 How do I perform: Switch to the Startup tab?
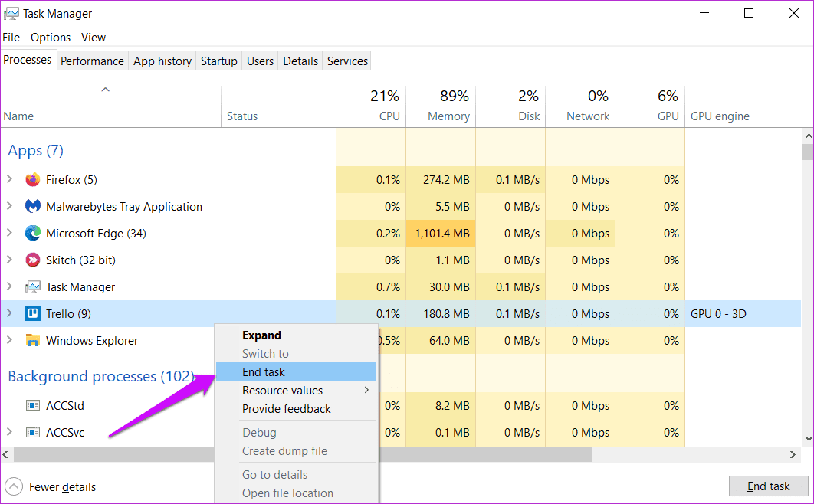pos(219,61)
